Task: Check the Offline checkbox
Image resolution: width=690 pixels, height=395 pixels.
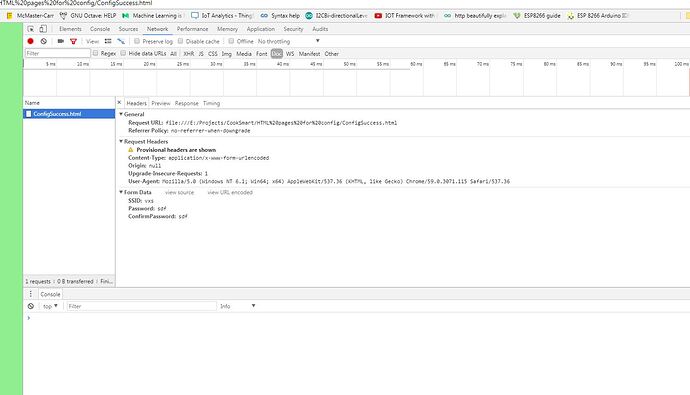Action: click(x=231, y=41)
